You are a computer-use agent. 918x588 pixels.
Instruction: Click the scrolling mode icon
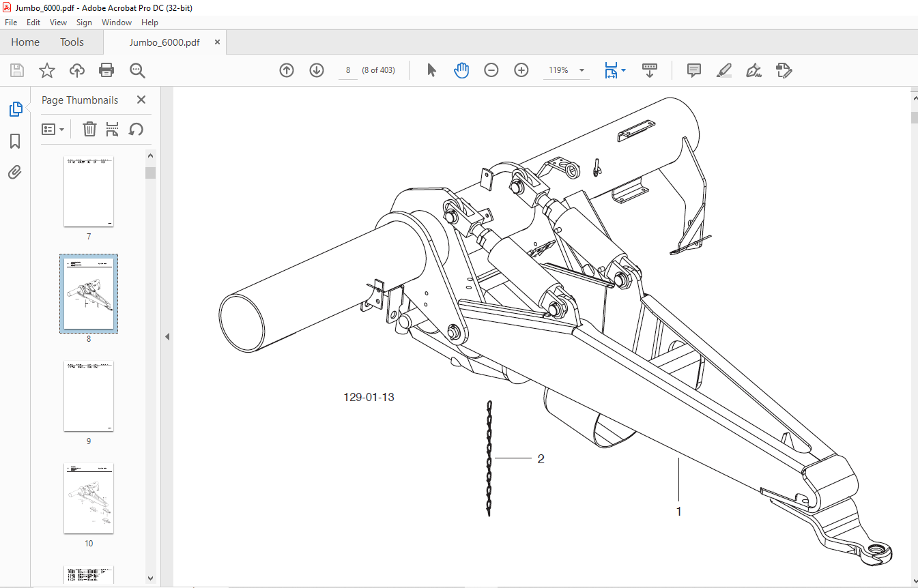point(649,70)
